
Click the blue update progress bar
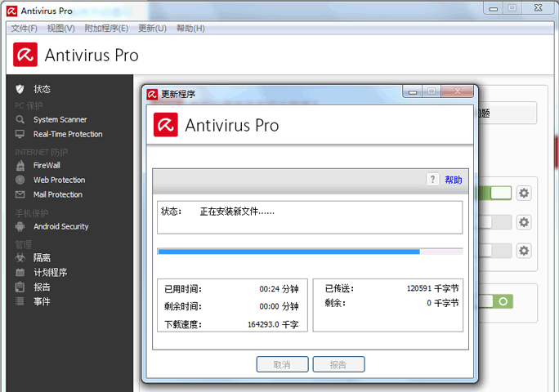[x=310, y=252]
